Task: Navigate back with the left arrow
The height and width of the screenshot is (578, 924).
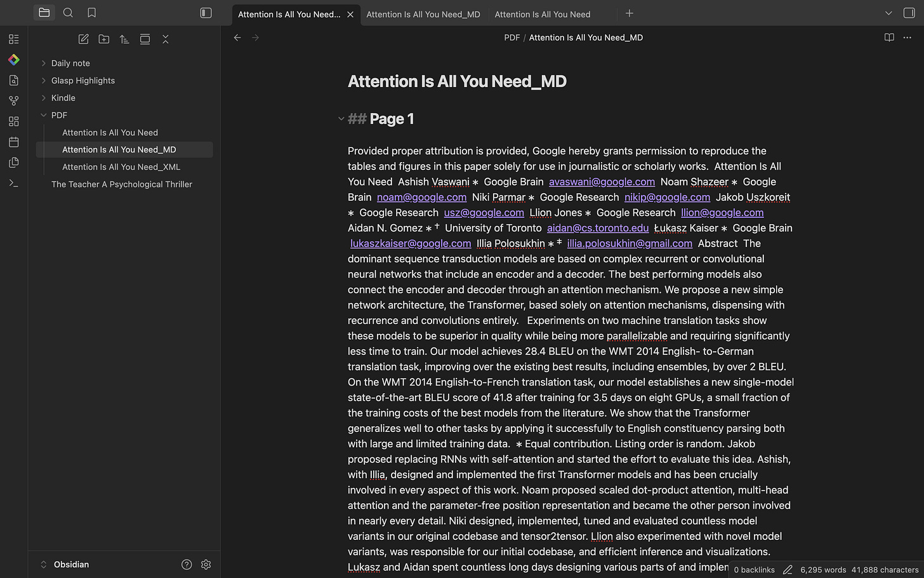Action: pos(237,37)
